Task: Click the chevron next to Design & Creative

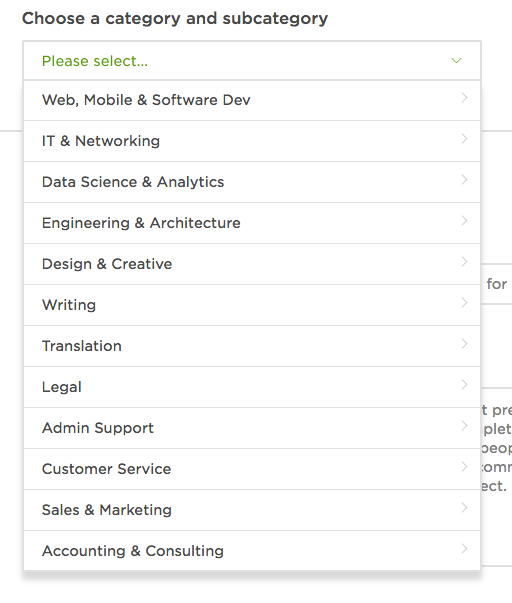Action: pyautogui.click(x=464, y=262)
